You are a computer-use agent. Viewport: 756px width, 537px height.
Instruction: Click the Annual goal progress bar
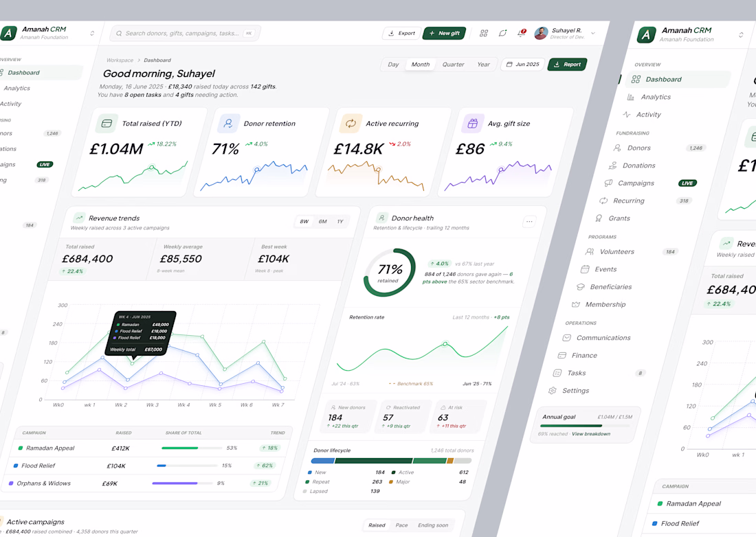pyautogui.click(x=586, y=426)
